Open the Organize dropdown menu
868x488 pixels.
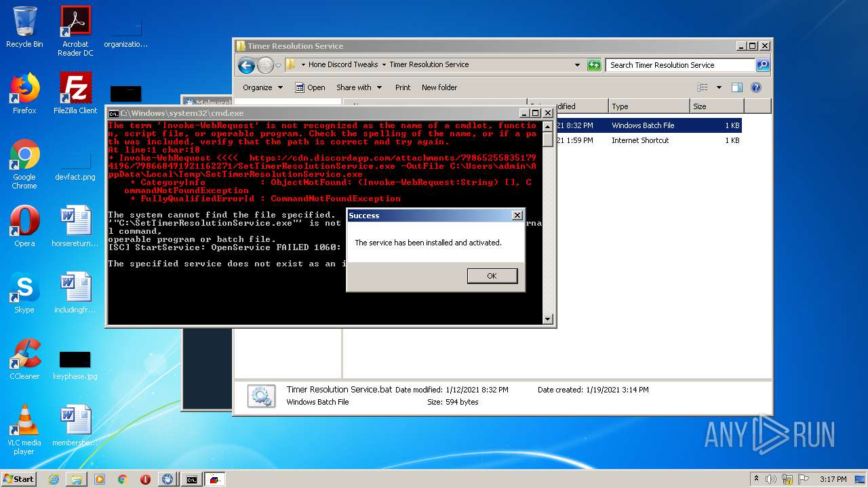tap(263, 87)
